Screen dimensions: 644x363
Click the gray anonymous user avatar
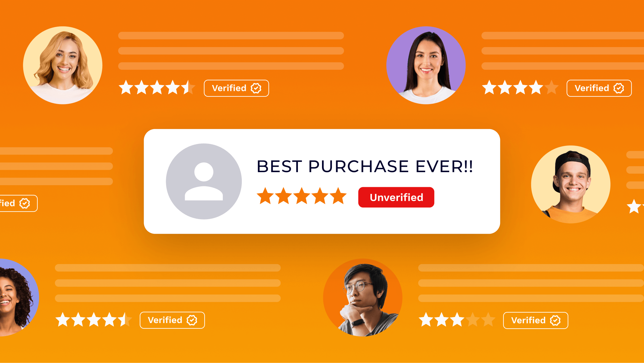tap(204, 181)
